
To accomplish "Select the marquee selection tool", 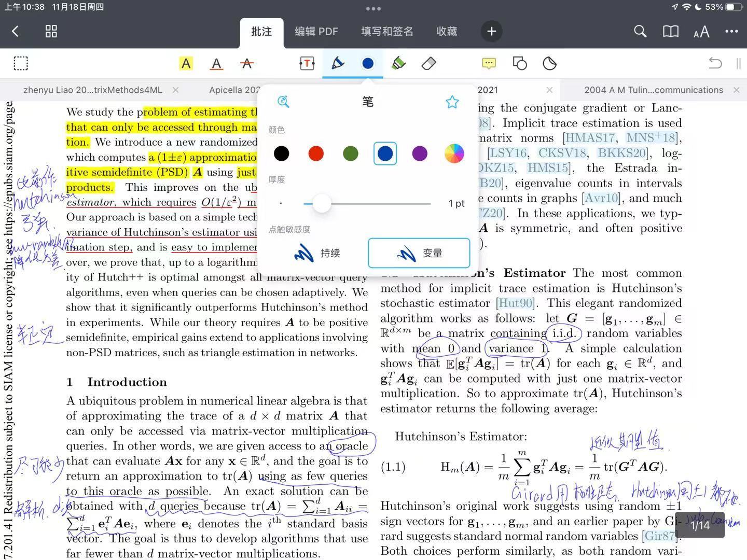I will (x=21, y=63).
